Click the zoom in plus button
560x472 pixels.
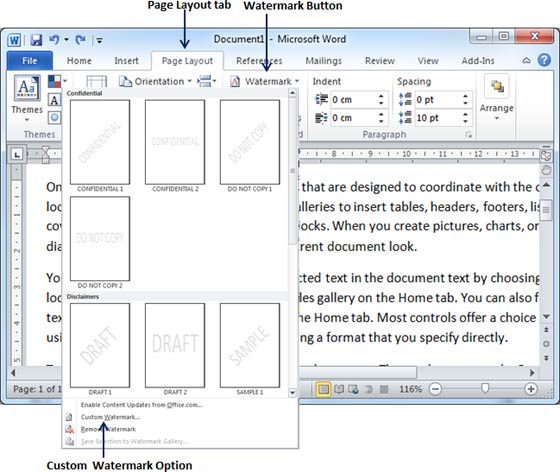tap(531, 388)
